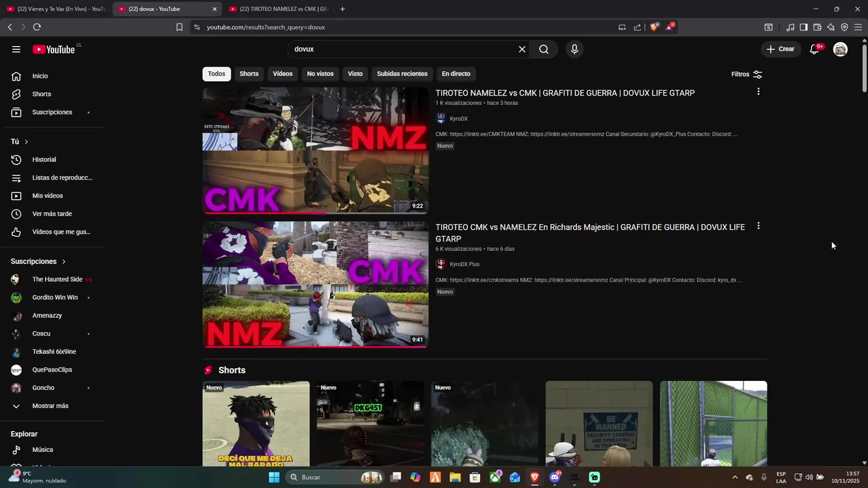Select the Visto filter chip
Viewport: 868px width, 488px height.
355,74
